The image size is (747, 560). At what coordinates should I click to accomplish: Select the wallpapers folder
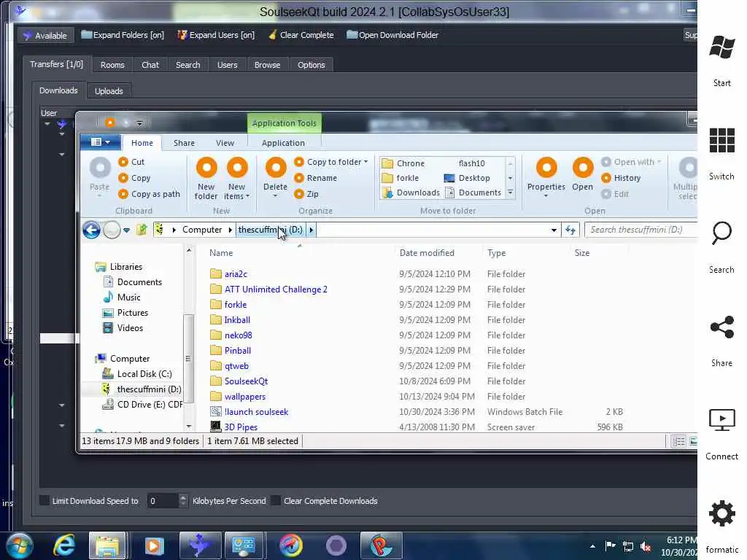238,396
